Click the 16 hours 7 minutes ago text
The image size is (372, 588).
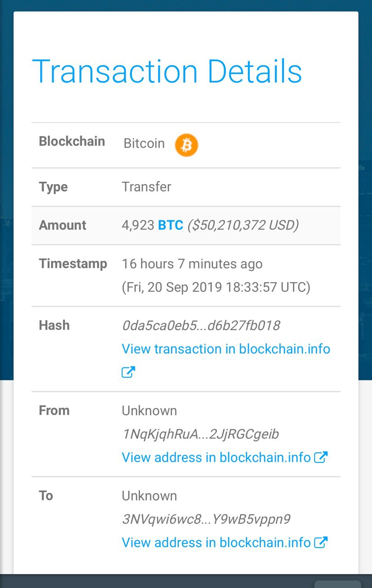pyautogui.click(x=192, y=264)
